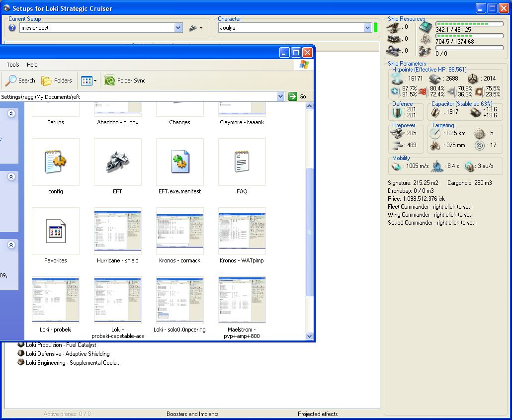Viewport: 512px width, 420px height.
Task: Click the structure hitpoints icon showing 2014
Action: click(473, 79)
